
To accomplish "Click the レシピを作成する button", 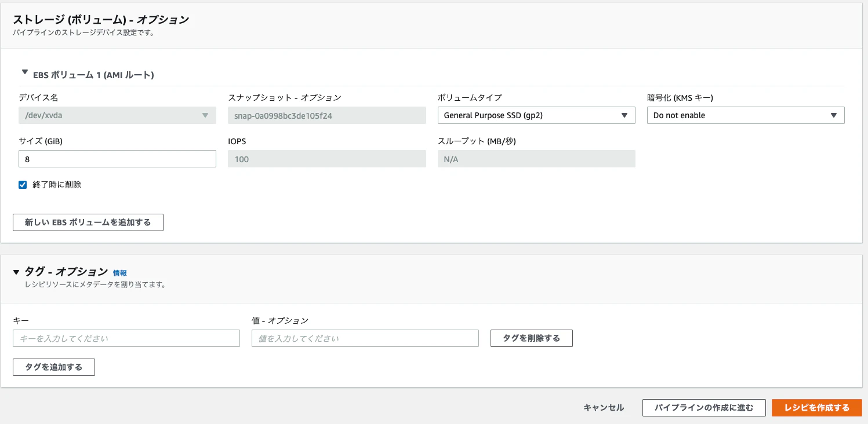I will 817,408.
